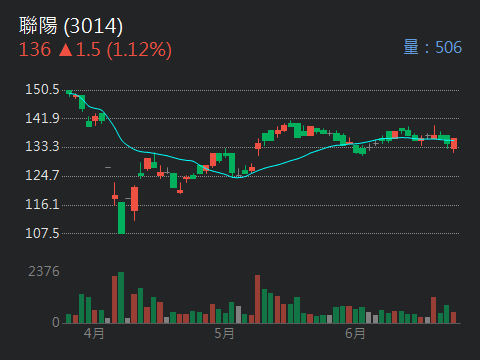Click the 133.3 price axis label
The image size is (480, 360).
coord(42,146)
